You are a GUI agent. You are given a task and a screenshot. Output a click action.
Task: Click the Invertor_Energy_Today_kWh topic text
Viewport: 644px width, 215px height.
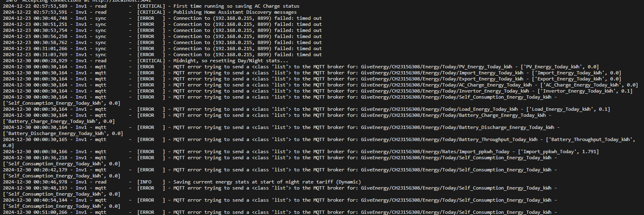click(x=445, y=91)
